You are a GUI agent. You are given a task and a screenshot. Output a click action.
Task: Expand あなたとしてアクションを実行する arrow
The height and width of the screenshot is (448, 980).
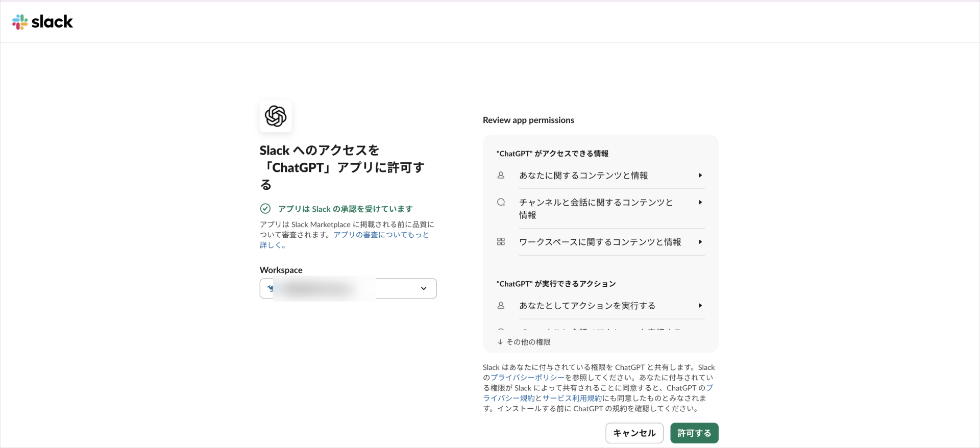700,306
